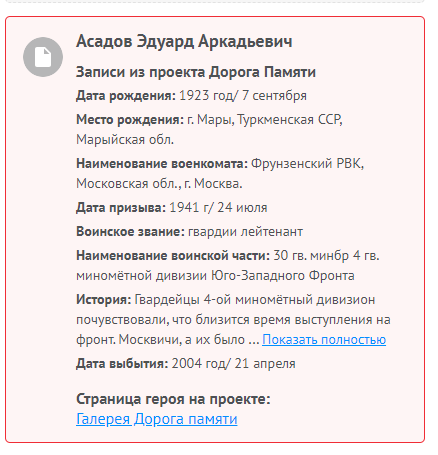Click the Дата выбытия value 2004 год/ 21 апреля

pos(234,363)
